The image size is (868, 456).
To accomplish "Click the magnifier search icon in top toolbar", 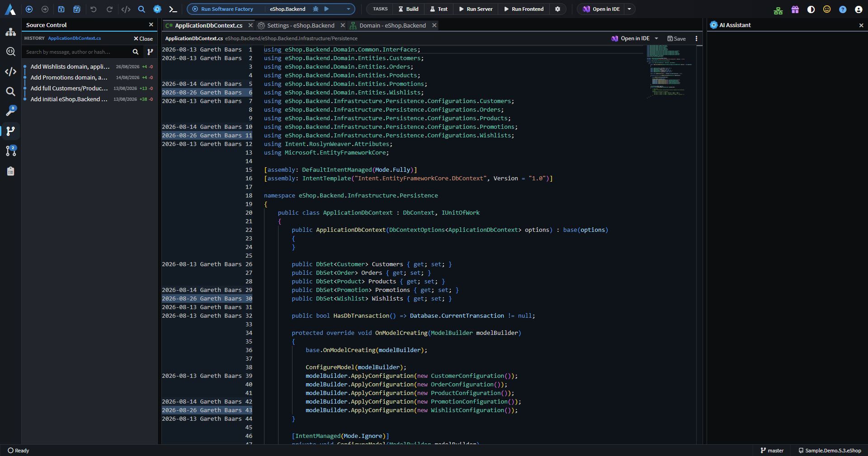I will 142,9.
